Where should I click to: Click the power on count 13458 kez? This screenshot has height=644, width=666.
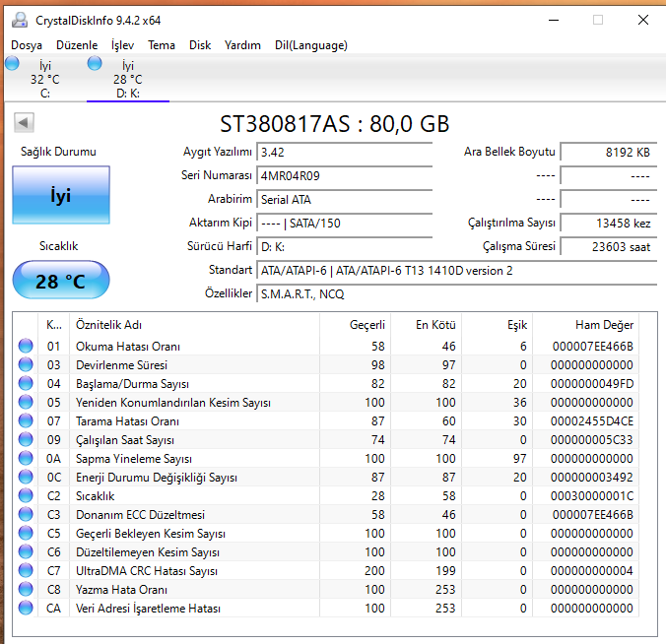coord(609,223)
